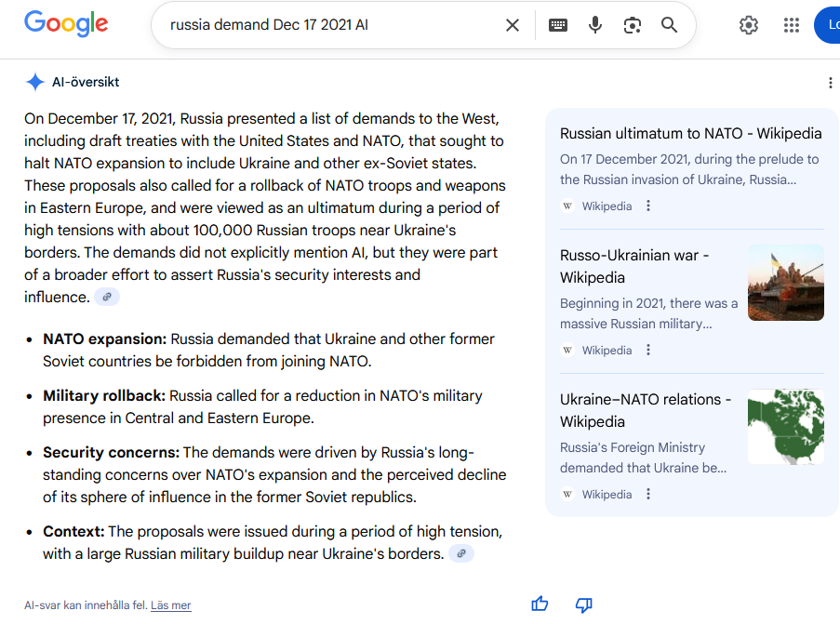Screen dimensions: 840x624
Task: Give thumbs up feedback on AI answer
Action: [540, 604]
